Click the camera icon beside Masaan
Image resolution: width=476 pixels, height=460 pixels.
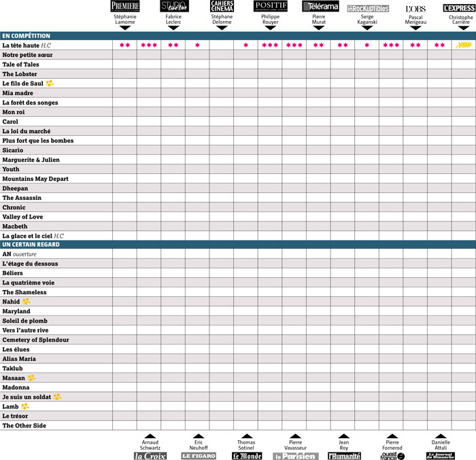coord(31,378)
